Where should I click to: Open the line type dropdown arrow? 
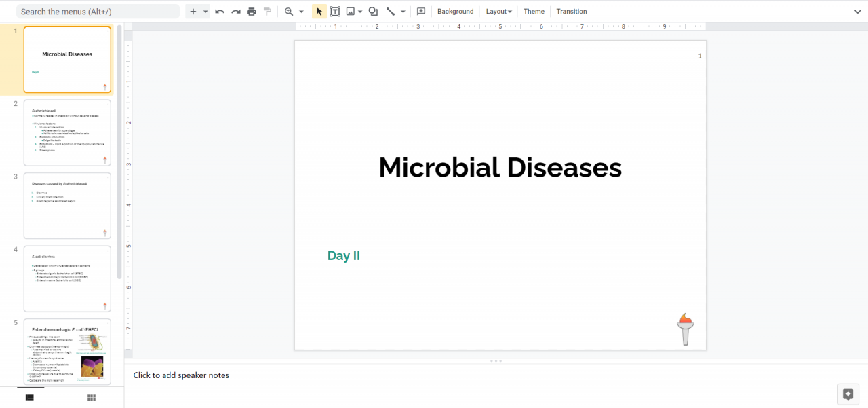click(x=403, y=12)
